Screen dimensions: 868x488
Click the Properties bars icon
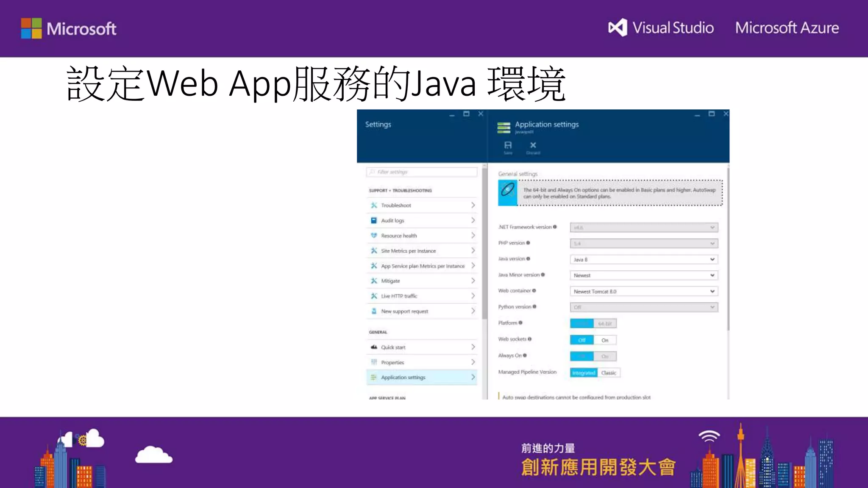[374, 362]
